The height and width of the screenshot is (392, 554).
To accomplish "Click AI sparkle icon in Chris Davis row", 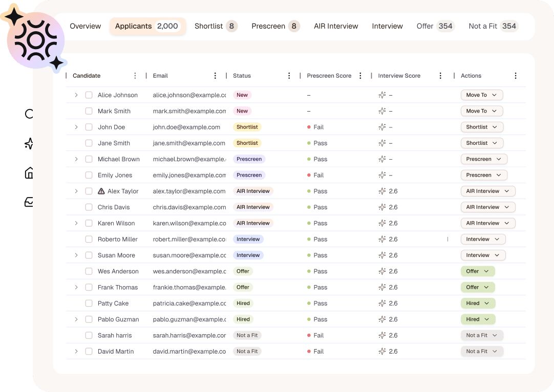I will 382,207.
